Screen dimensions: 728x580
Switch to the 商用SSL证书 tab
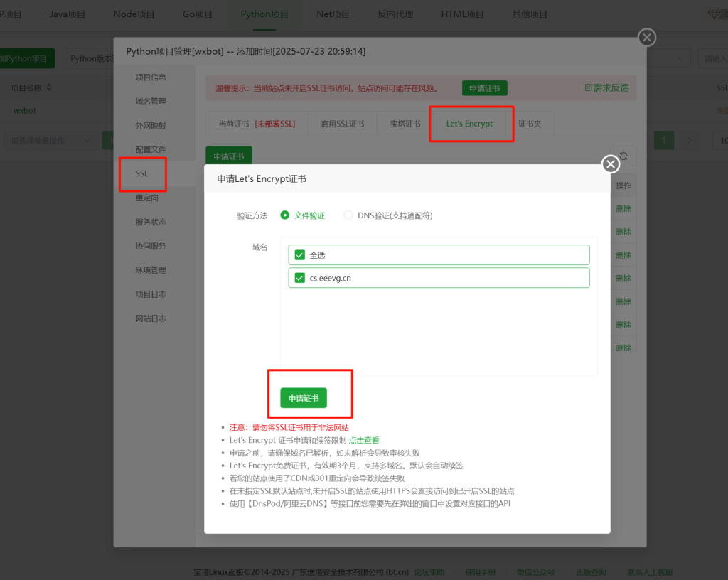(342, 124)
